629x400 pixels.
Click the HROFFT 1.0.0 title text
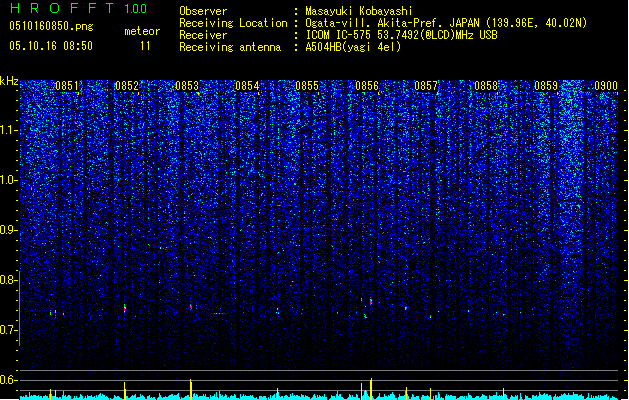(79, 8)
